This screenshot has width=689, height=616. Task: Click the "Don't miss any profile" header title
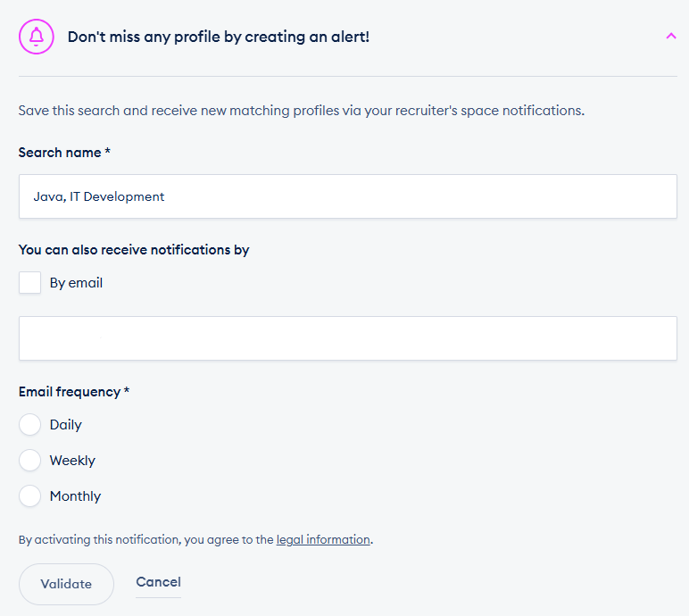point(218,37)
